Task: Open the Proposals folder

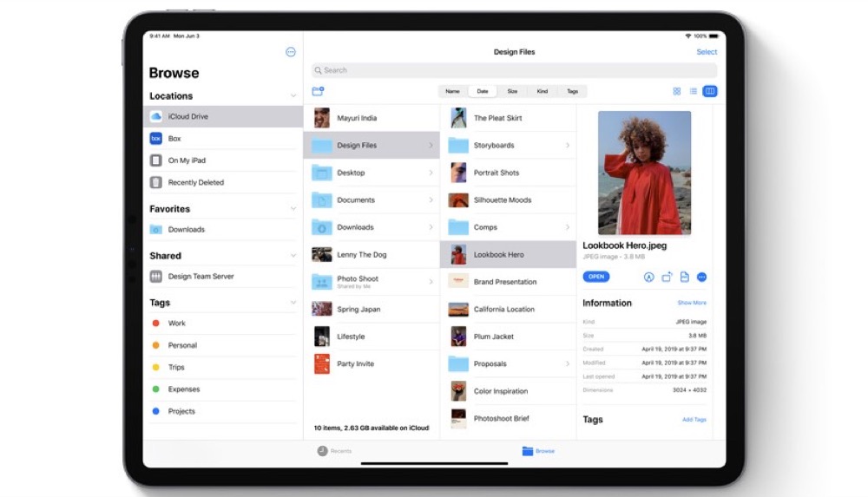Action: pyautogui.click(x=508, y=363)
